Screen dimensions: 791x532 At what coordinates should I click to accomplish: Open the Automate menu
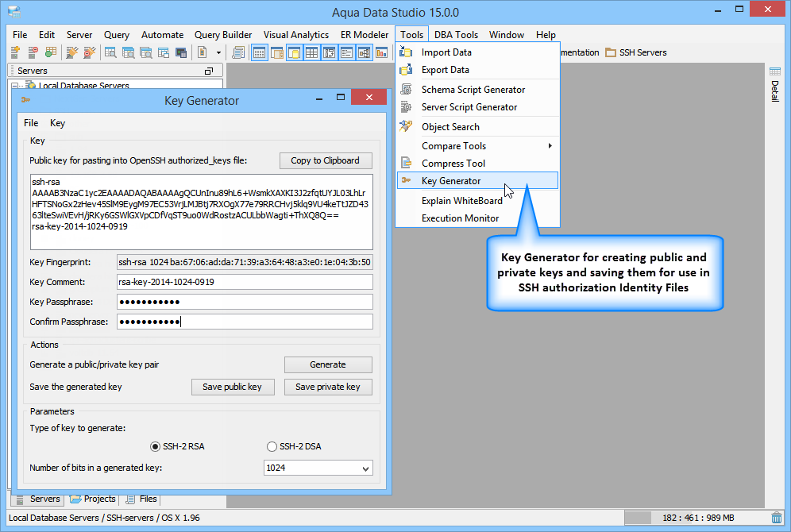(x=163, y=35)
